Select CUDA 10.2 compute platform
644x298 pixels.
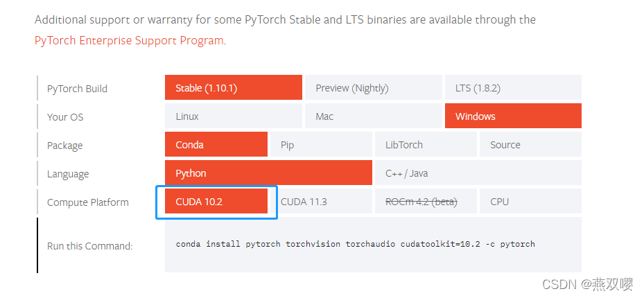[x=216, y=201]
